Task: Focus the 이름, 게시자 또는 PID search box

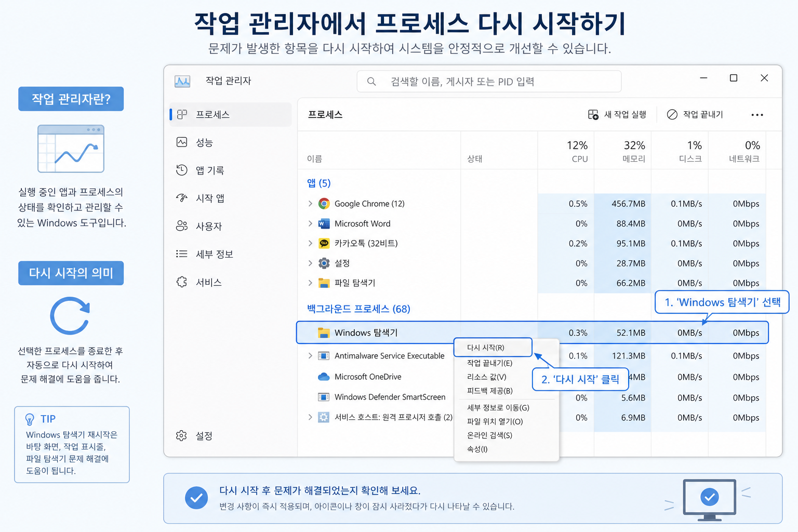Action: tap(489, 82)
